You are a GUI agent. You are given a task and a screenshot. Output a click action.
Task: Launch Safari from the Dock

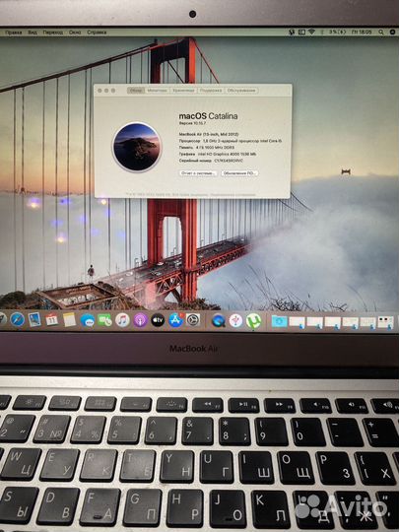(x=17, y=319)
